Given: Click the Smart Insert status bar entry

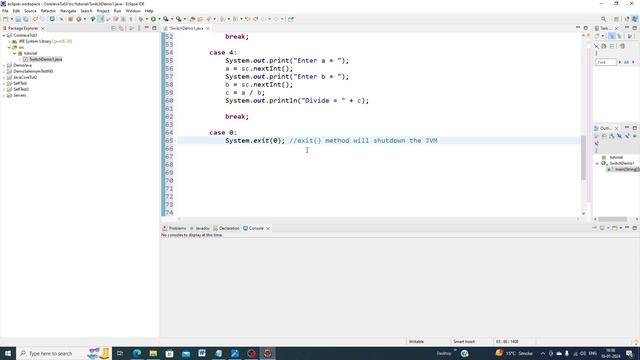Looking at the screenshot, I should (464, 341).
